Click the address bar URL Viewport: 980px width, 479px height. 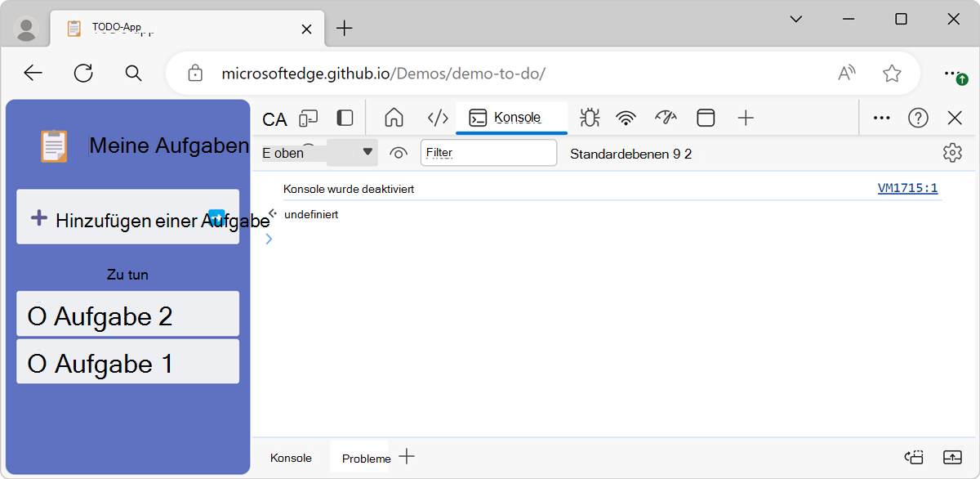pos(384,74)
